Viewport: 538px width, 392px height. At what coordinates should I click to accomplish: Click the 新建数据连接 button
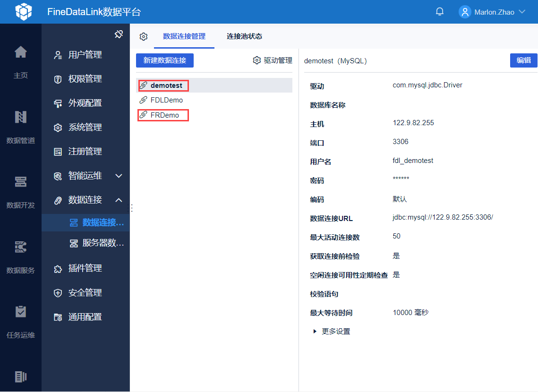point(165,60)
